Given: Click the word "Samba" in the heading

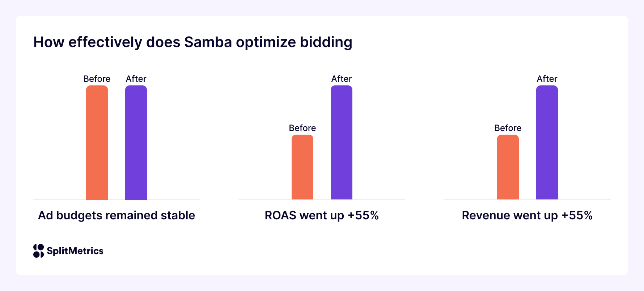Looking at the screenshot, I should 208,42.
